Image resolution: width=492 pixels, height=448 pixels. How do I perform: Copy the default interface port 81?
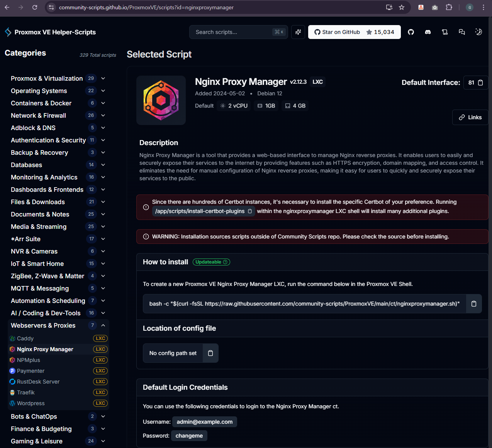pyautogui.click(x=480, y=83)
